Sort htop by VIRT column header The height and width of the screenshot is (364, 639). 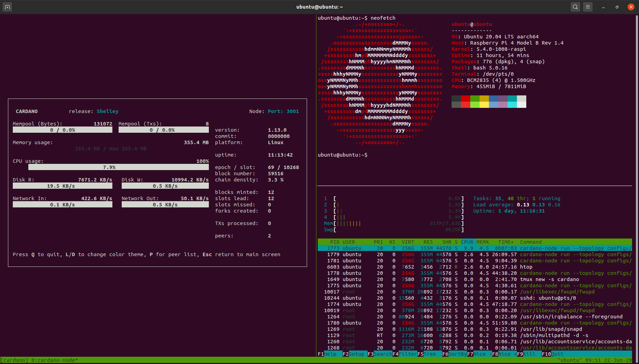pos(408,242)
